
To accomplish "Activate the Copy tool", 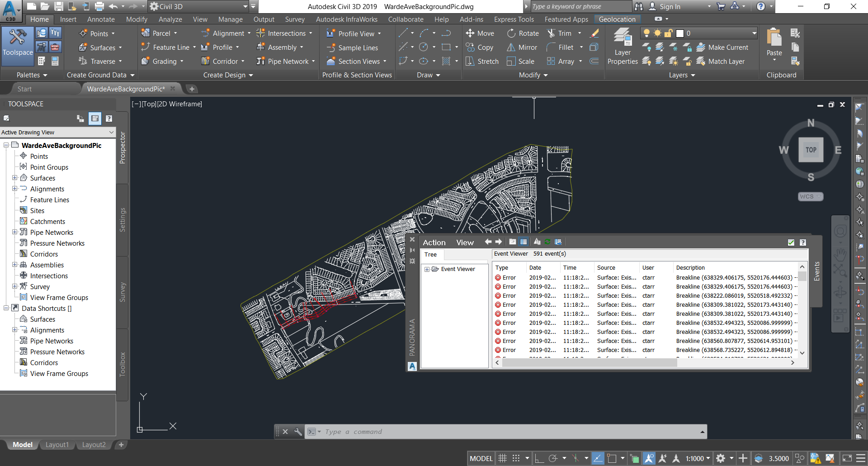I will 480,47.
